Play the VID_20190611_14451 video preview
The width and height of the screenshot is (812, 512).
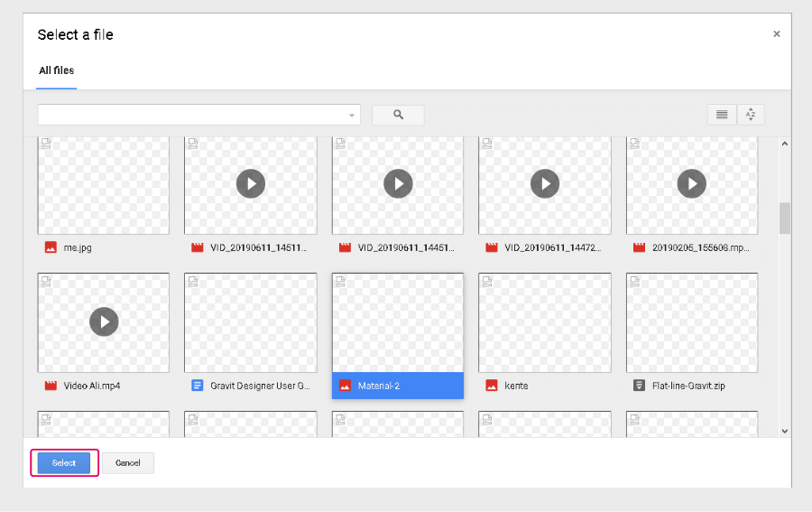(398, 183)
